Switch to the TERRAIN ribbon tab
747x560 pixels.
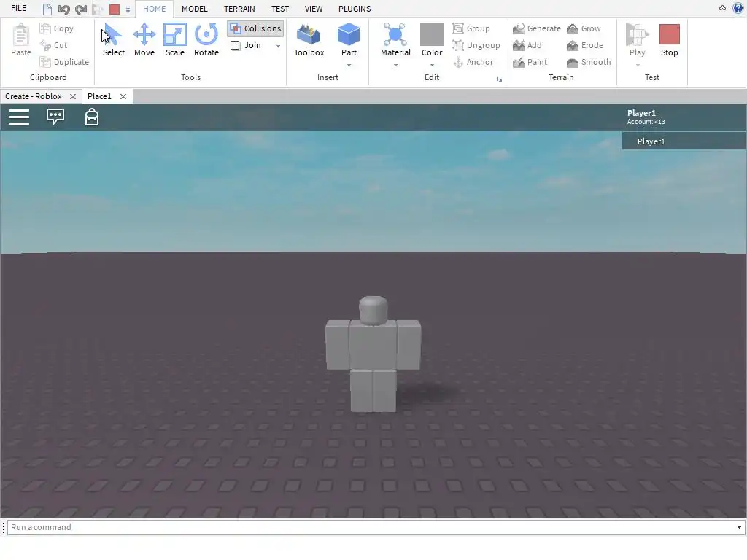click(x=239, y=9)
